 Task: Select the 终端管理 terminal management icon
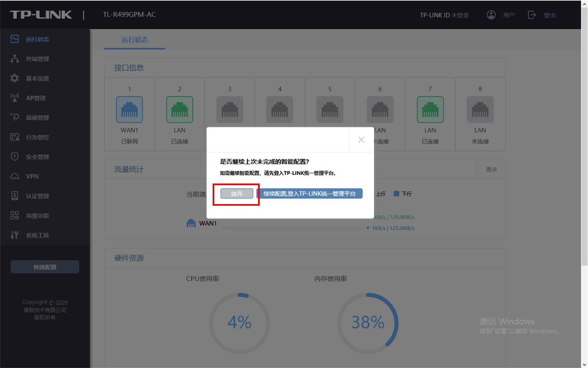[14, 59]
